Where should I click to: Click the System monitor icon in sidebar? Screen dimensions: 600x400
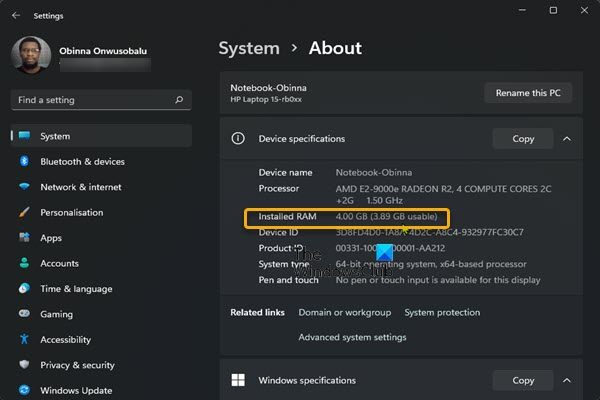24,136
